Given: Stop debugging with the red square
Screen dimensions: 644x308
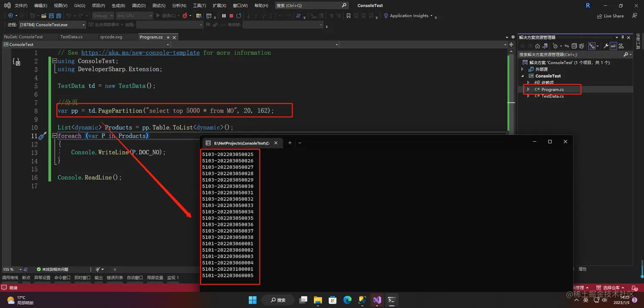Looking at the screenshot, I should [231, 16].
